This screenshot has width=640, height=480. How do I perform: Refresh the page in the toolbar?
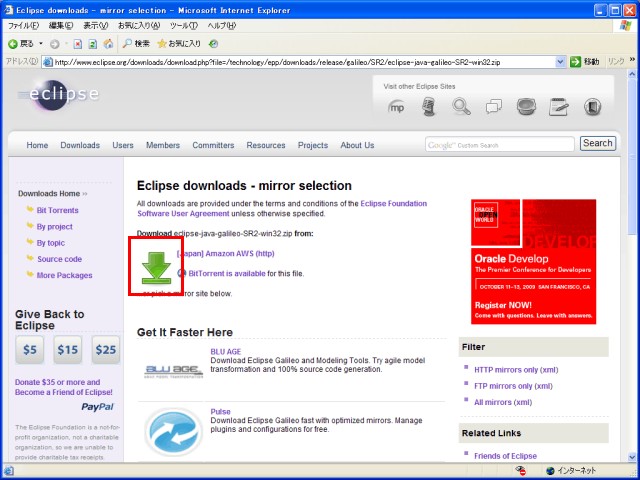[x=93, y=44]
